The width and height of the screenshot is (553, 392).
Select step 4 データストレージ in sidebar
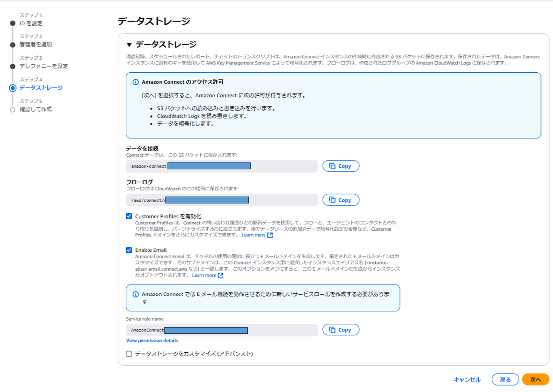point(41,88)
